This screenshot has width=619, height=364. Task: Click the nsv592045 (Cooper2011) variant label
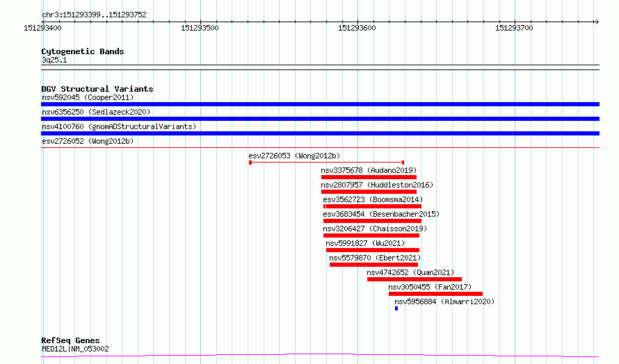click(88, 97)
